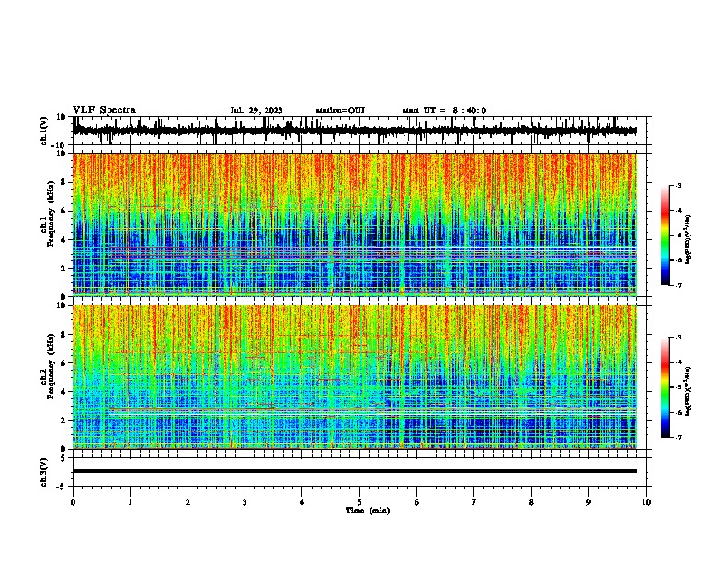Click the ch.2 color scale bar
The image size is (728, 563).
(665, 387)
